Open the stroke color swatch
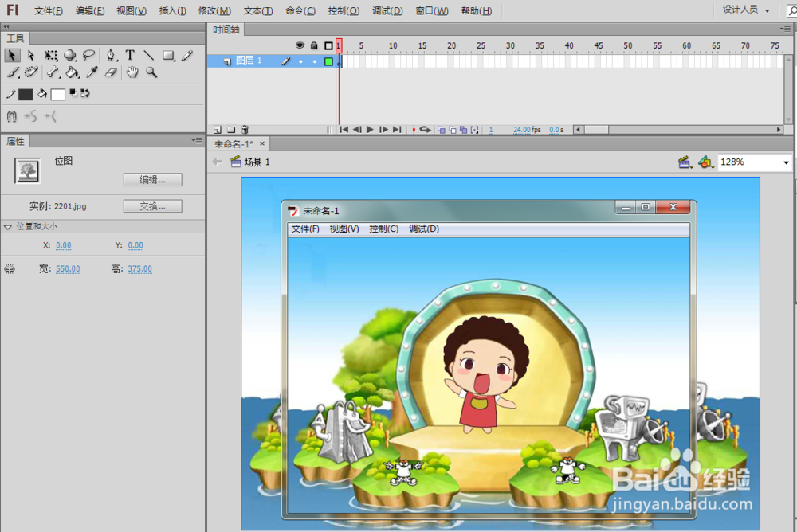This screenshot has width=797, height=532. pyautogui.click(x=26, y=95)
